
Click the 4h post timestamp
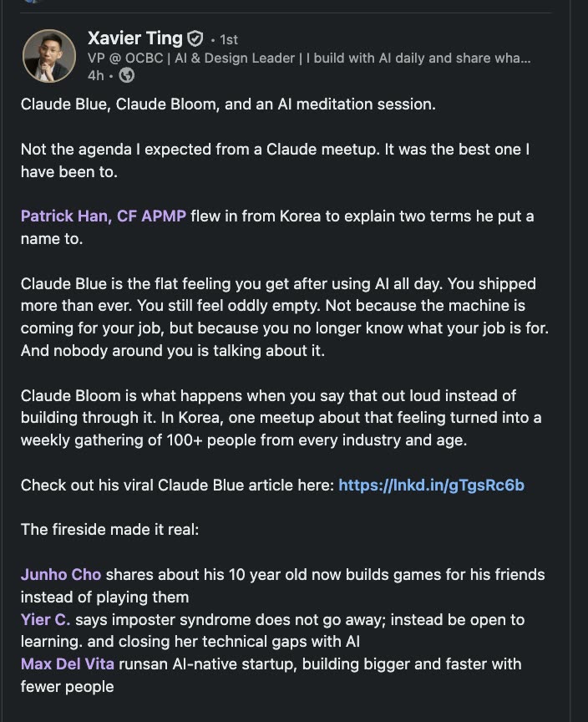tap(96, 75)
